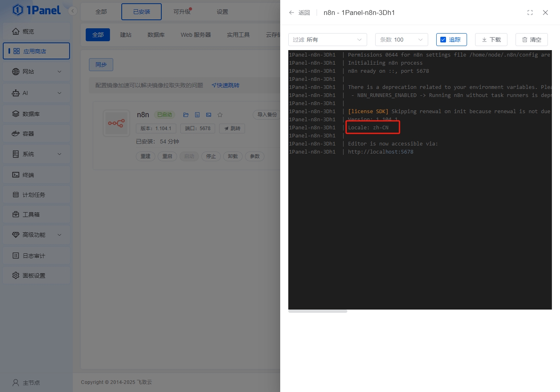Click the robot icon next to AI
This screenshot has width=560, height=392.
tap(16, 93)
